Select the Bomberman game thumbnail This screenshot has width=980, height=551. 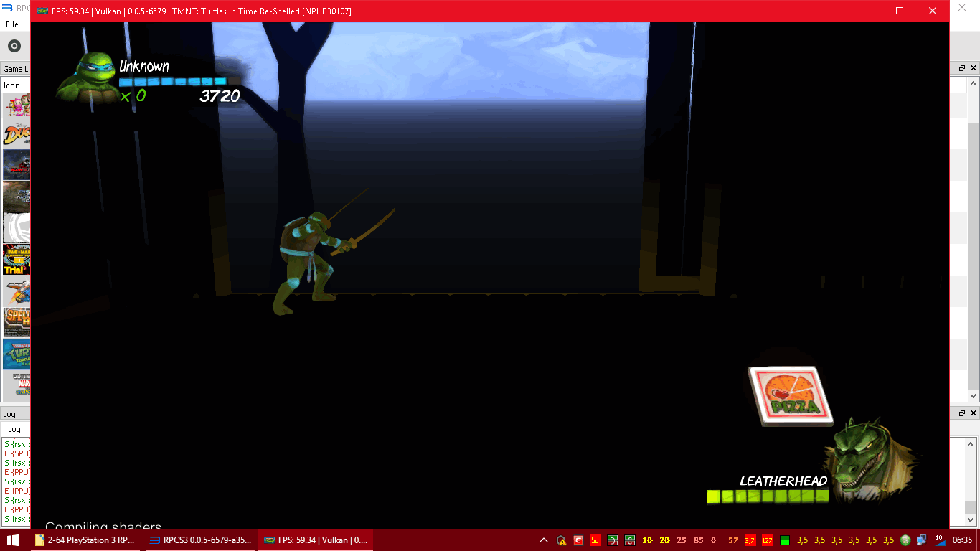17,105
